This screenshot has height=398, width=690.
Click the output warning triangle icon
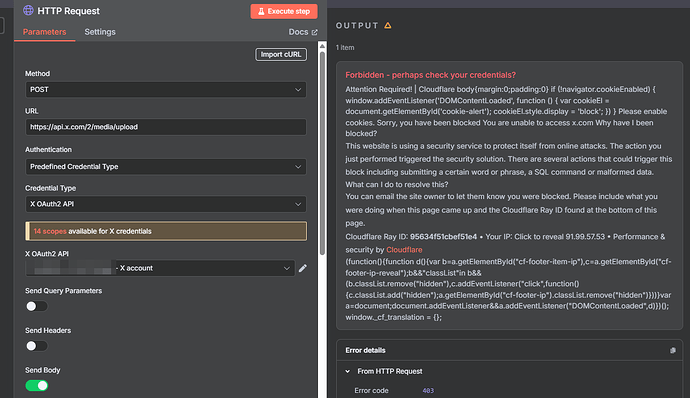click(388, 26)
